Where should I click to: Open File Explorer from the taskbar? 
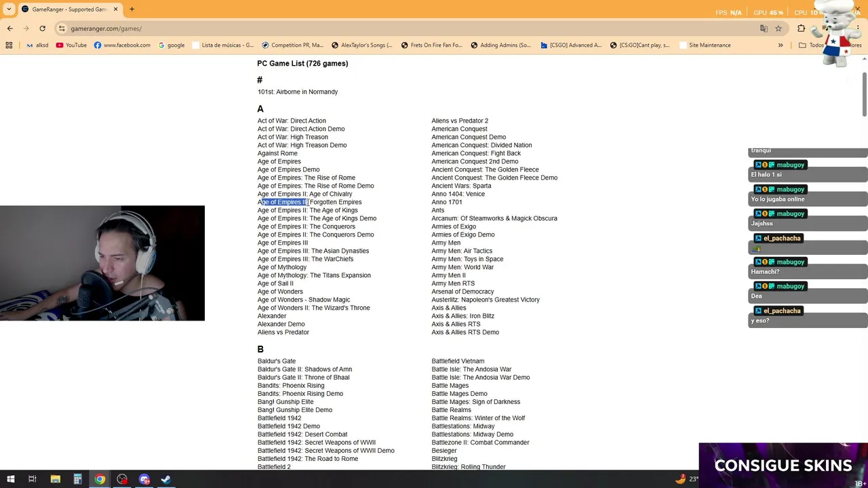coord(55,479)
